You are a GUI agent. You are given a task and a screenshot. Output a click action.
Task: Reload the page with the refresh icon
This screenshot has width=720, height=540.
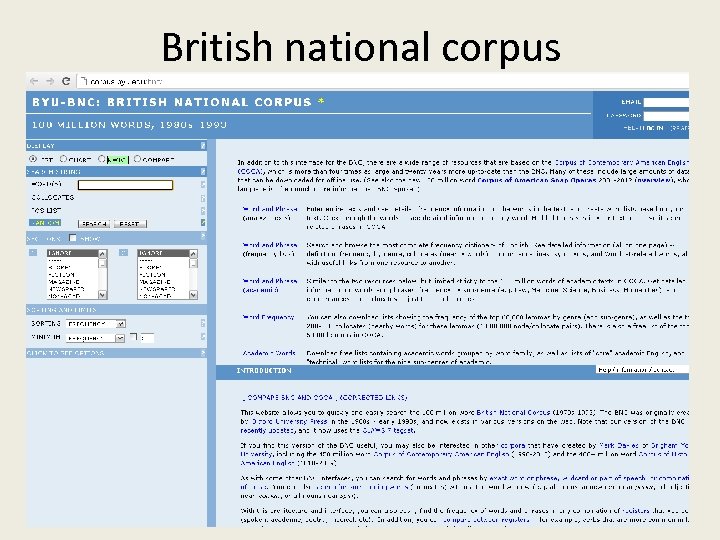(66, 81)
